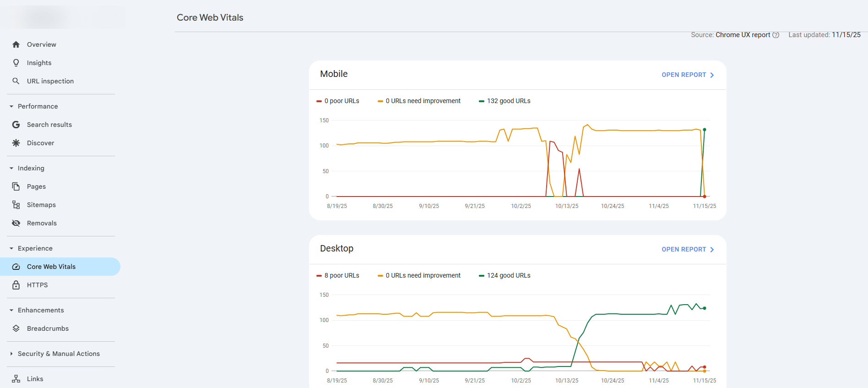
Task: Click Desktop chart latest green data point
Action: point(705,308)
